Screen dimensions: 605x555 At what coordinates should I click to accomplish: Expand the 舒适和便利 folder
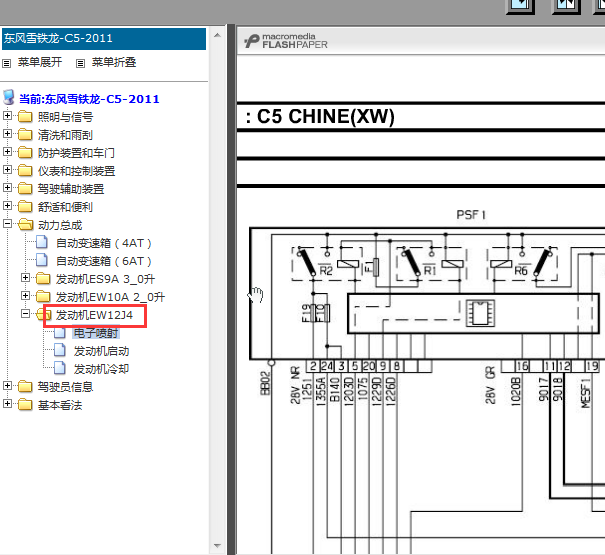point(7,205)
